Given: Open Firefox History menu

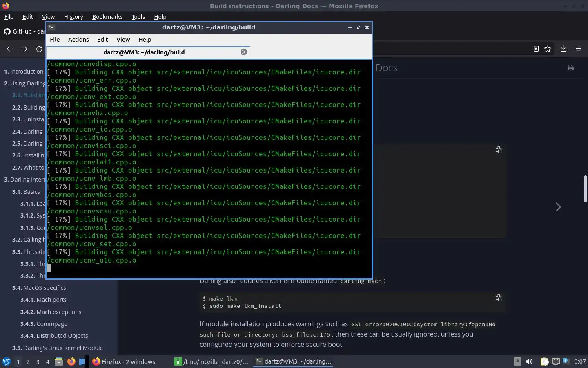Looking at the screenshot, I should (73, 17).
